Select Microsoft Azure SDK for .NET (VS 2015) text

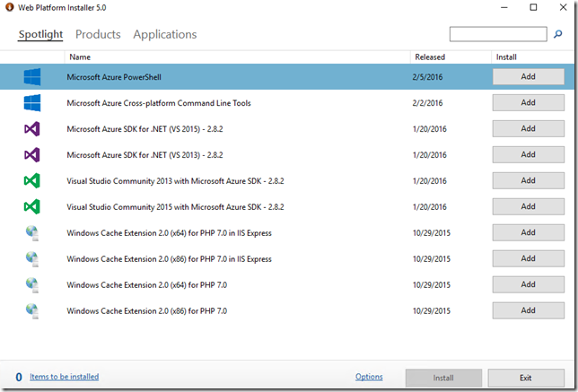pos(144,129)
